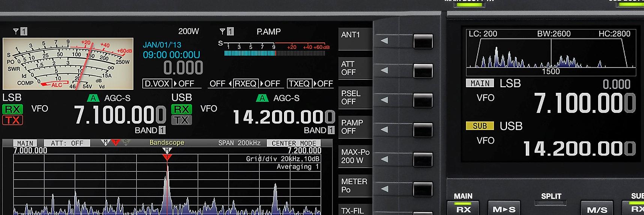Click the digital S-meter bar graph
644x215 pixels.
[275, 53]
